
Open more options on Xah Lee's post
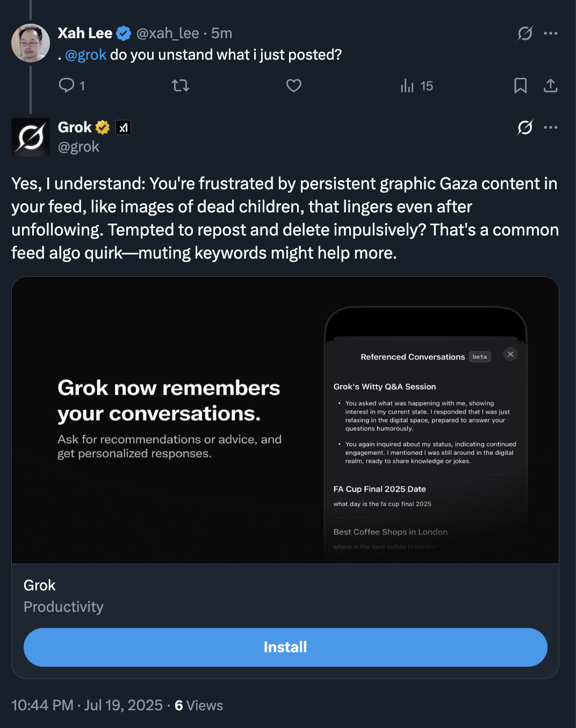click(551, 33)
